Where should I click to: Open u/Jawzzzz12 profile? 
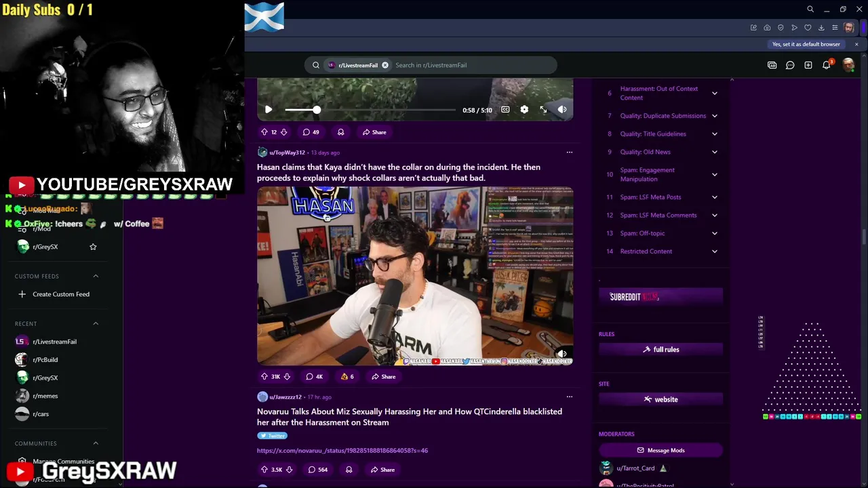(285, 397)
